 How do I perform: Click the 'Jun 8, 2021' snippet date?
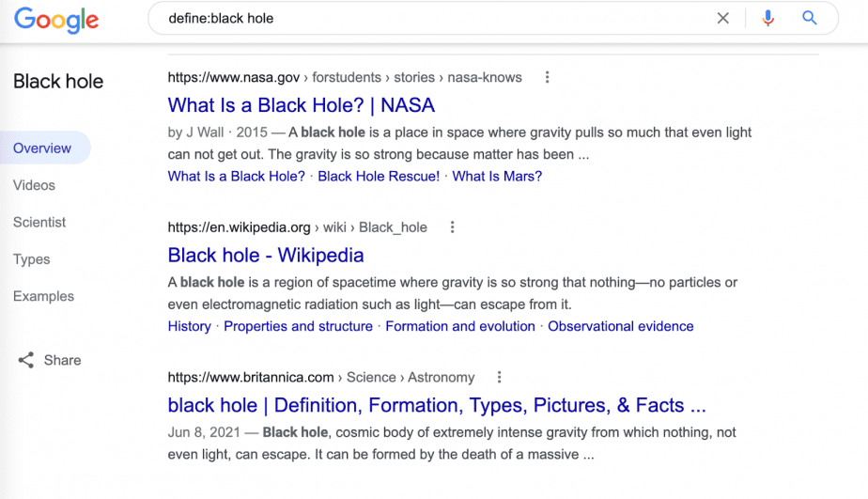point(204,432)
